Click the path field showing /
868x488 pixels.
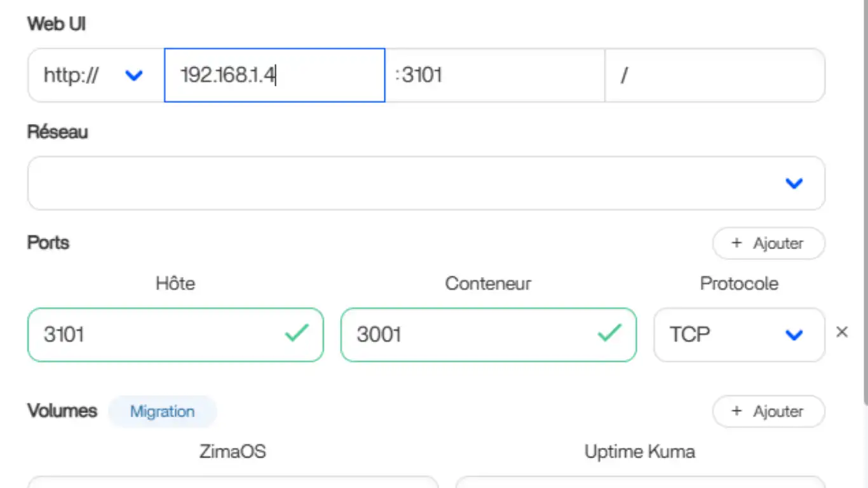[x=715, y=75]
